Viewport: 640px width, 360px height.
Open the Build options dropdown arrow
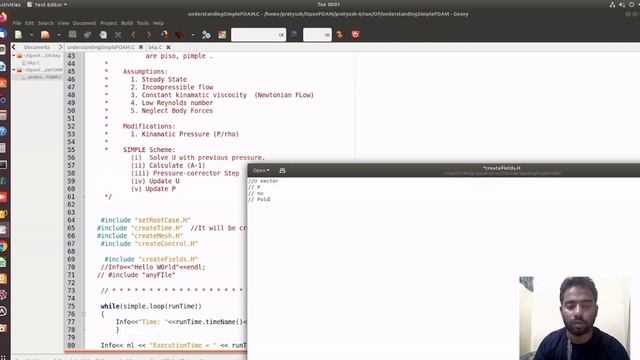click(193, 35)
